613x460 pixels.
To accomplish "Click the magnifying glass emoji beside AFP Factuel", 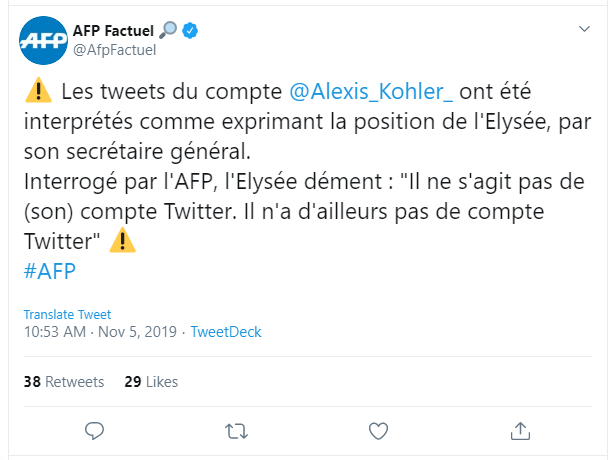I will [167, 30].
